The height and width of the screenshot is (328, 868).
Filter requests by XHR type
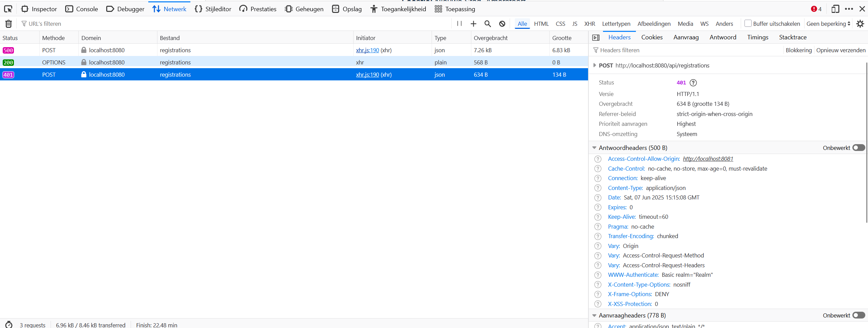pyautogui.click(x=590, y=24)
